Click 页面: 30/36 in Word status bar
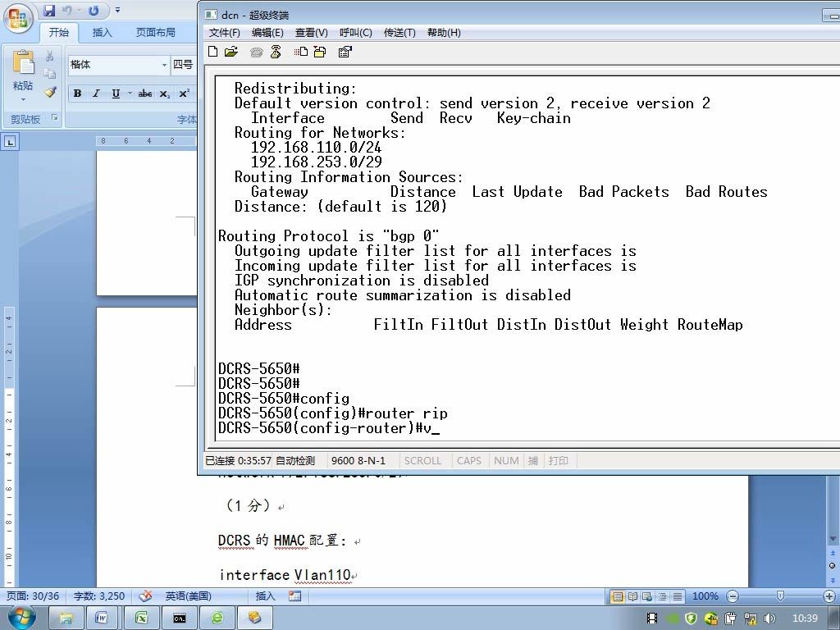The width and height of the screenshot is (840, 630). pos(32,596)
